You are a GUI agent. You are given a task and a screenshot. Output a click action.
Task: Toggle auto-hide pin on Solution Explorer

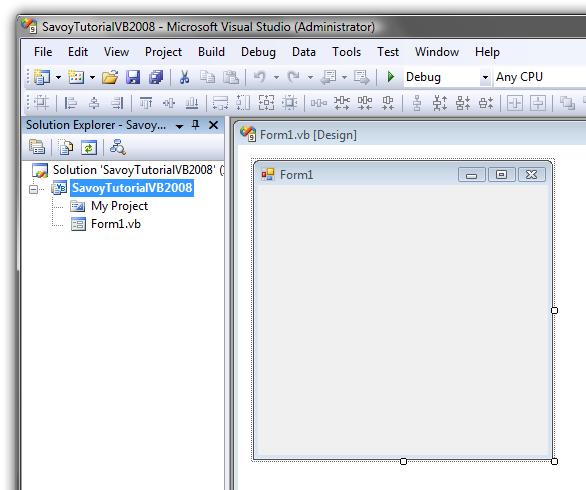pyautogui.click(x=195, y=125)
